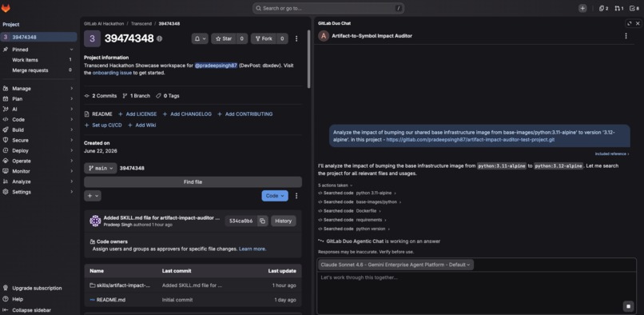
Task: Open the README link
Action: click(98, 114)
